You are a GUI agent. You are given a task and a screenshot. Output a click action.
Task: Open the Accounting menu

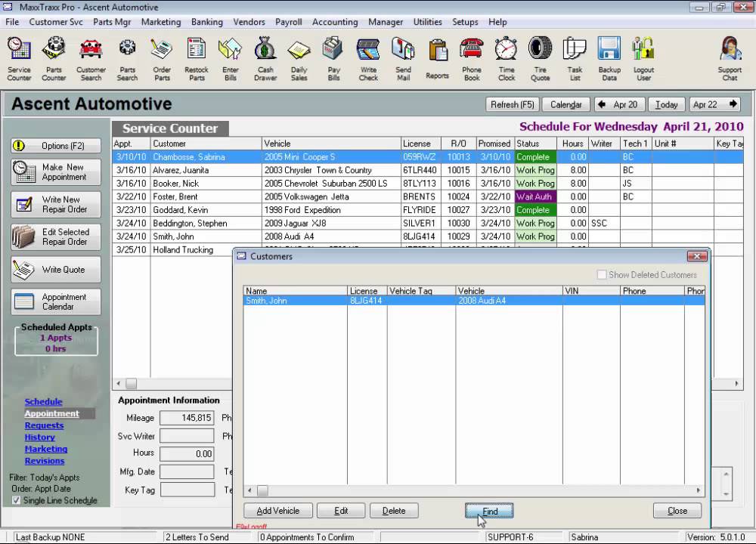click(x=335, y=22)
